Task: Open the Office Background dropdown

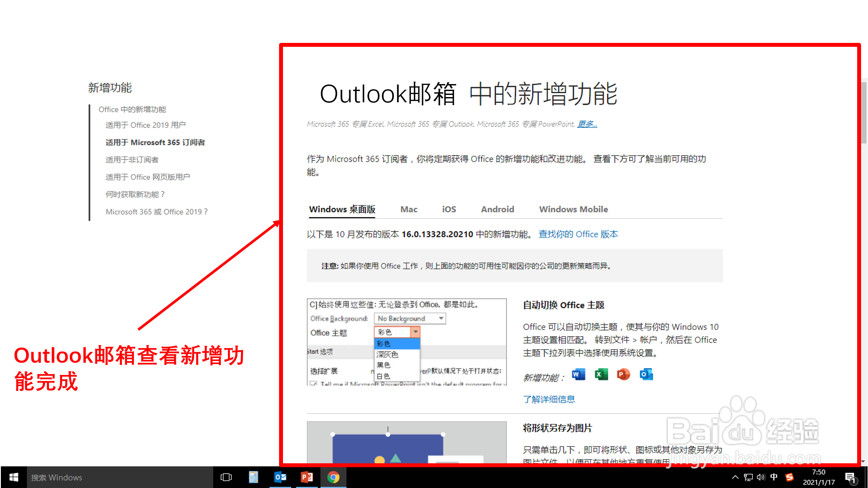Action: (x=409, y=318)
